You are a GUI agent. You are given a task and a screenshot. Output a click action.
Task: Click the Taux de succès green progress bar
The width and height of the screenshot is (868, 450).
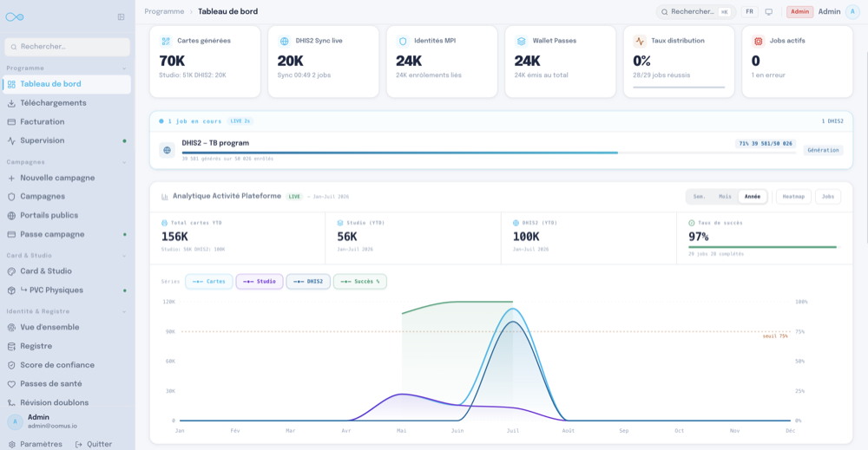pos(764,247)
